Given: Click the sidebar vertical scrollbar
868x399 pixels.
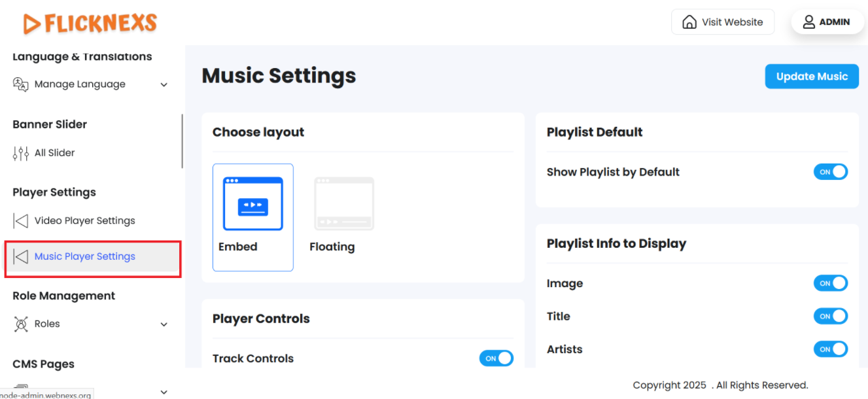Looking at the screenshot, I should pos(182,141).
